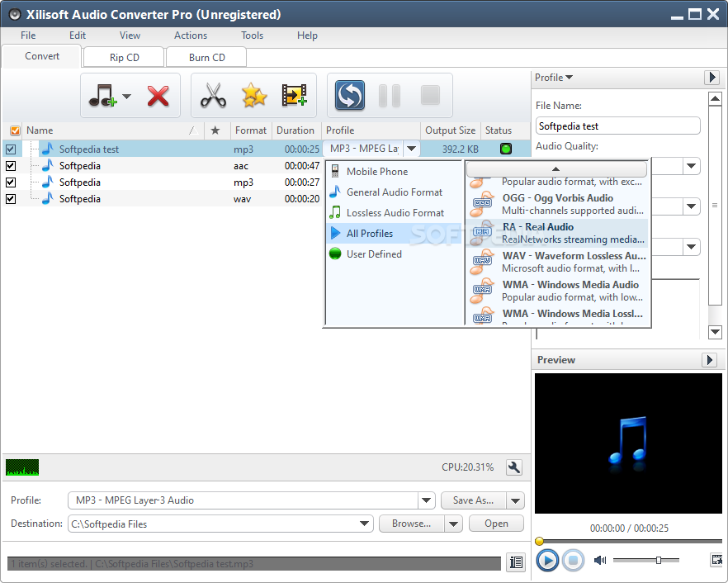728x583 pixels.
Task: Open the Destination path dropdown
Action: (365, 524)
